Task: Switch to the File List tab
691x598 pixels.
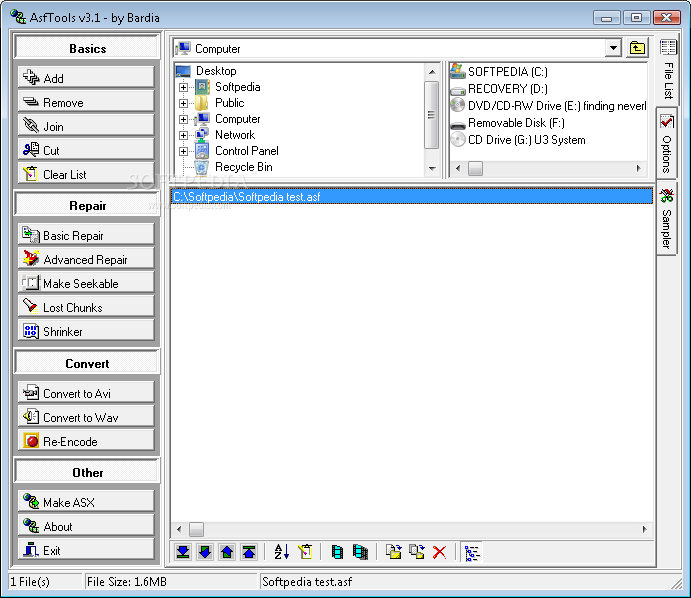Action: (668, 71)
